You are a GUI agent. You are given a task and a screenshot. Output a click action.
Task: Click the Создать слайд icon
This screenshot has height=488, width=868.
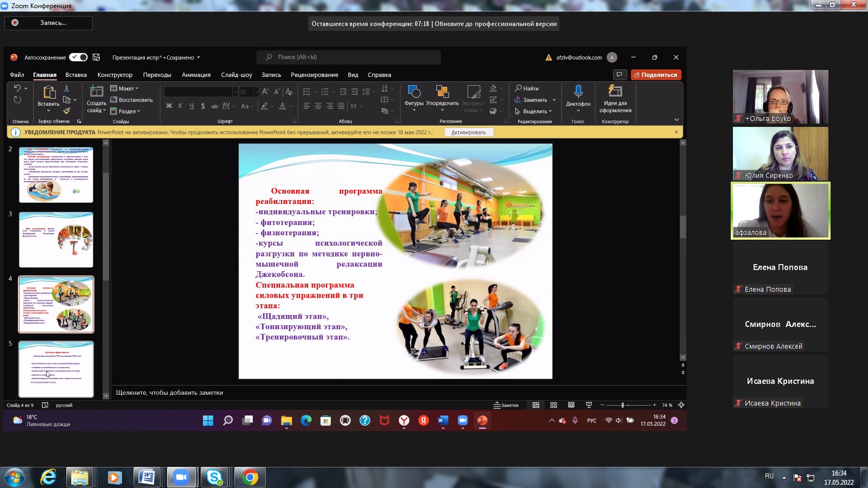(x=97, y=92)
